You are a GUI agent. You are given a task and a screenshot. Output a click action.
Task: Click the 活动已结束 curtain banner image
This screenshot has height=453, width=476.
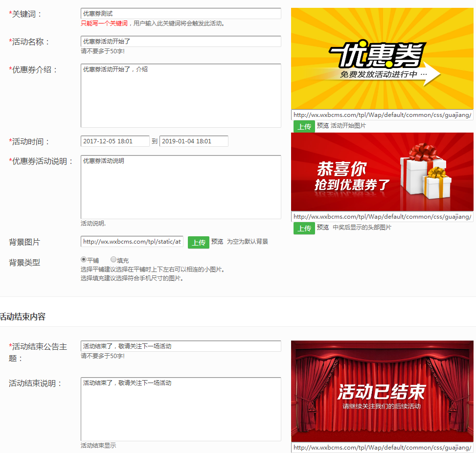click(x=382, y=391)
